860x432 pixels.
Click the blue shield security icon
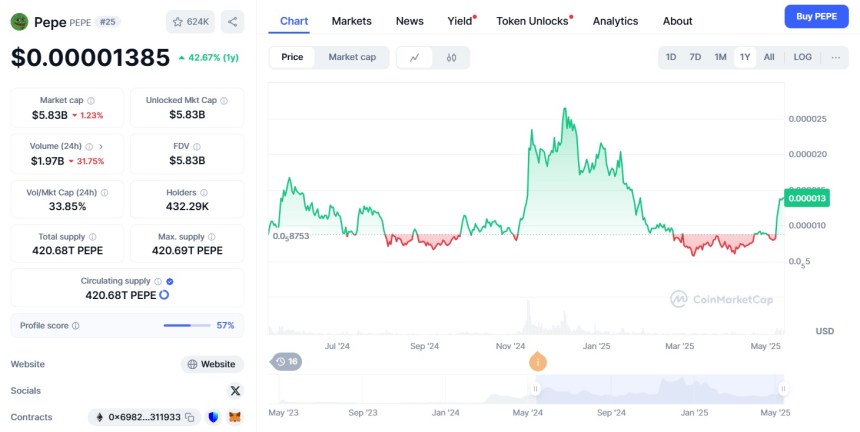click(214, 417)
